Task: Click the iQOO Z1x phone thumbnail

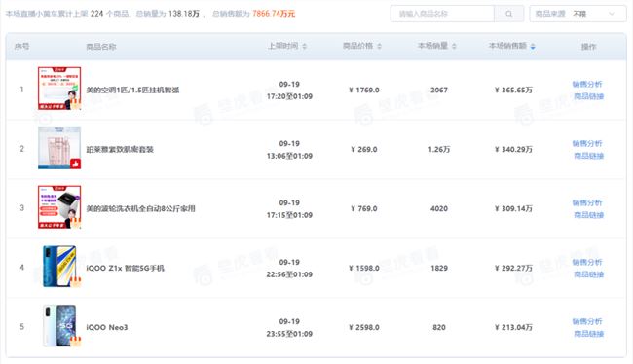Action: 59,267
